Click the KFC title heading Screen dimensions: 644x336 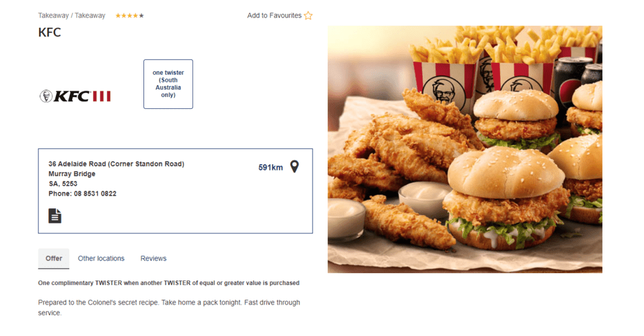(x=50, y=33)
